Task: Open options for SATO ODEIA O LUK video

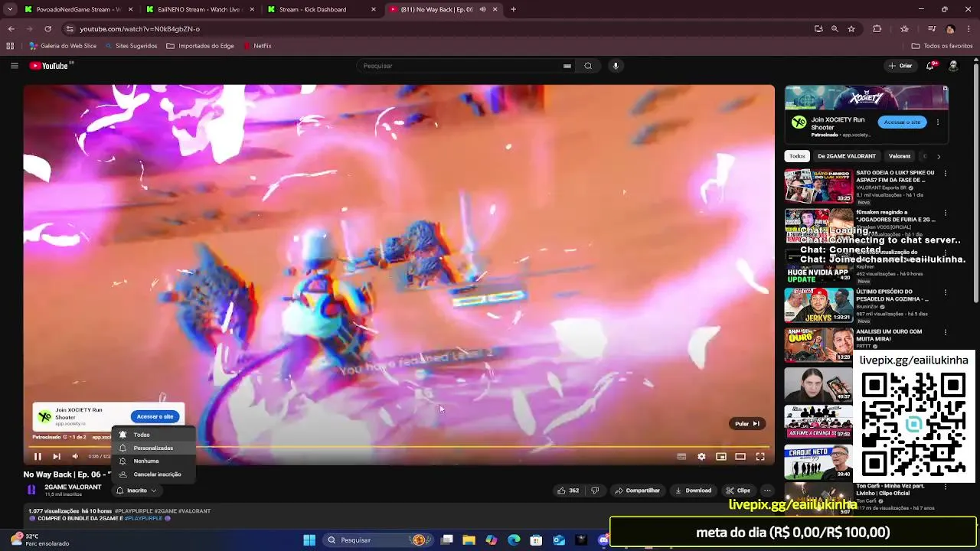Action: [x=946, y=174]
